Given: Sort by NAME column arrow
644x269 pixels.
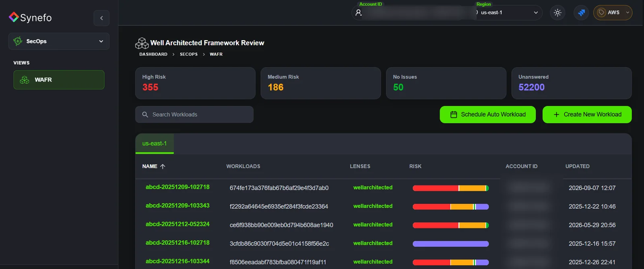Looking at the screenshot, I should 163,166.
